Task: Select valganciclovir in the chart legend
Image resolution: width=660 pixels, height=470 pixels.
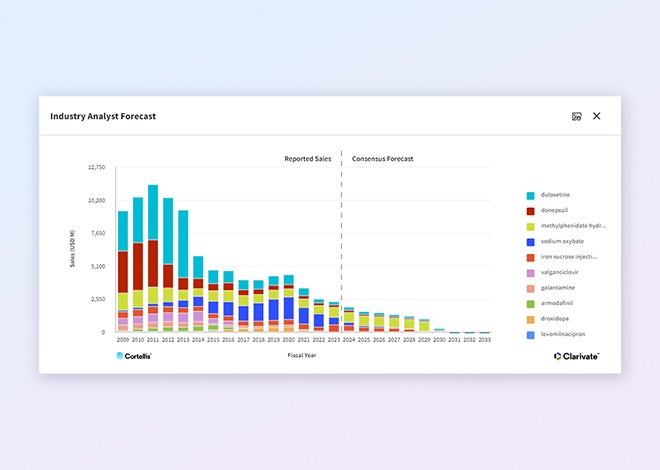Action: (561, 272)
